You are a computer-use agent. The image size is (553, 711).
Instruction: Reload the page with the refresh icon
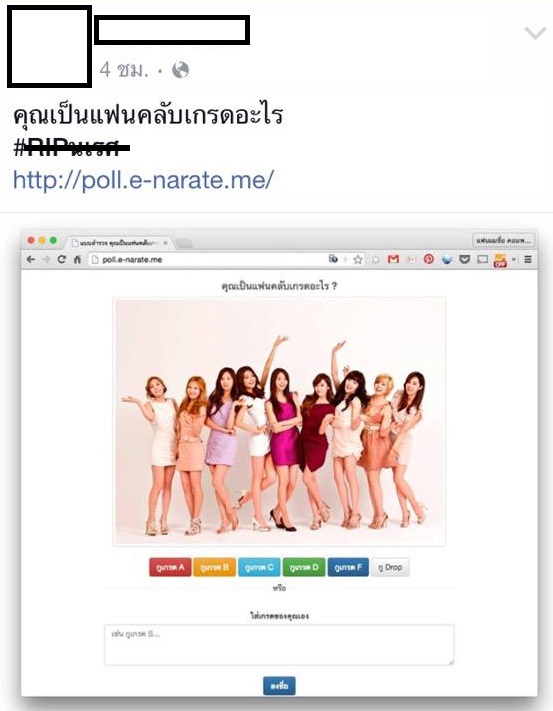61,259
